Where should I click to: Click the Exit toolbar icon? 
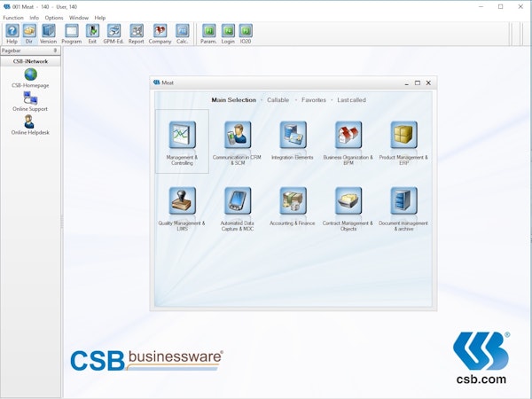pos(92,34)
